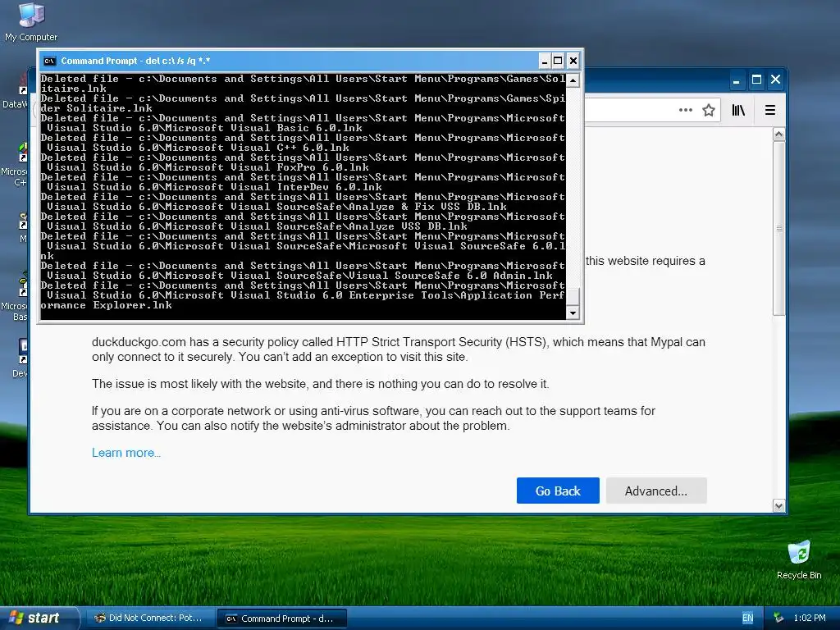
Task: Click 'Visual Studio 6.0\Microsoft Visual FoxPro 6.0.lnk' line
Action: 208,167
